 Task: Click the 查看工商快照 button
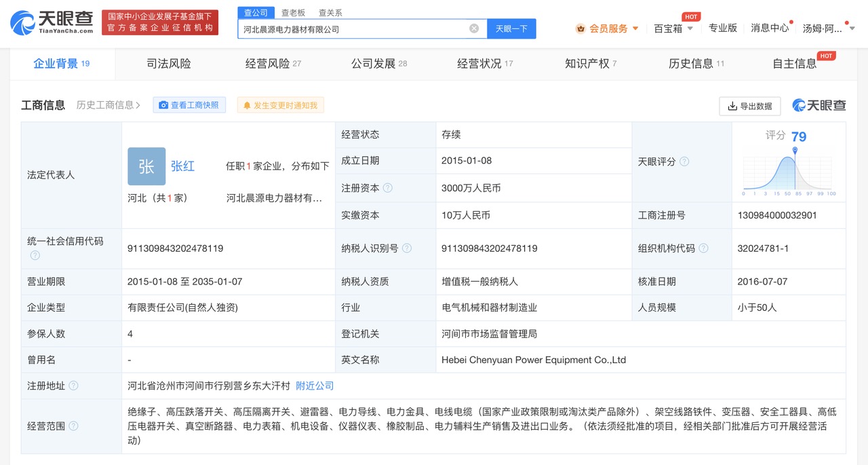point(189,105)
